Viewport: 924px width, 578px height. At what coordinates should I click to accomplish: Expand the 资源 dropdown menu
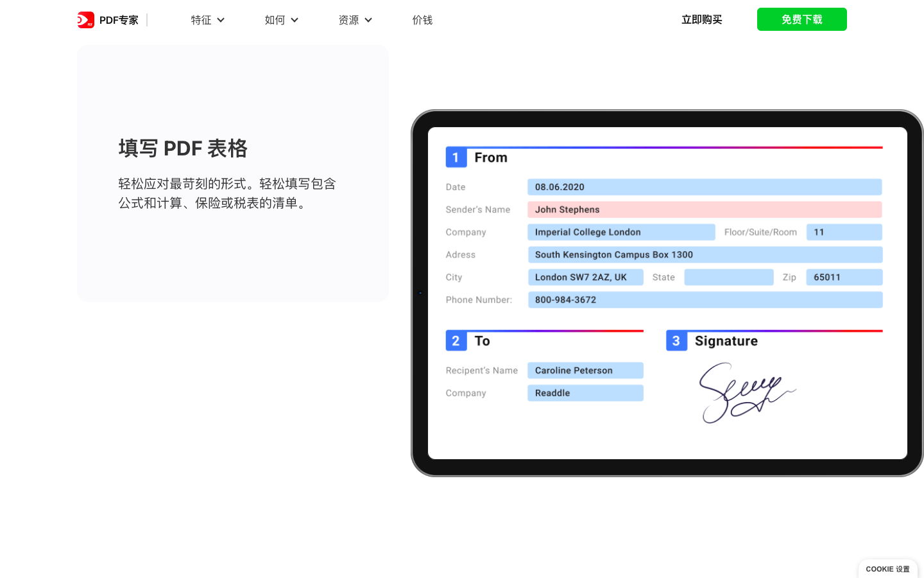click(355, 20)
